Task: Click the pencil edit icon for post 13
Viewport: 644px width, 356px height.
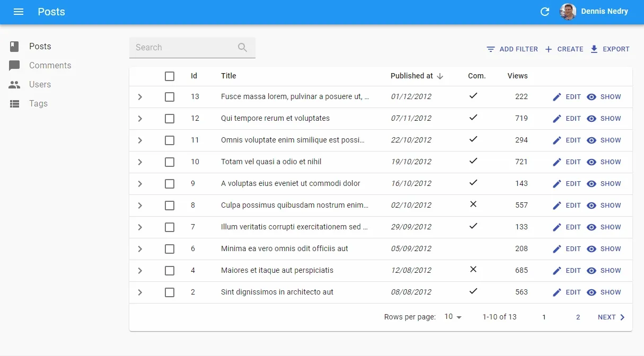Action: coord(557,97)
